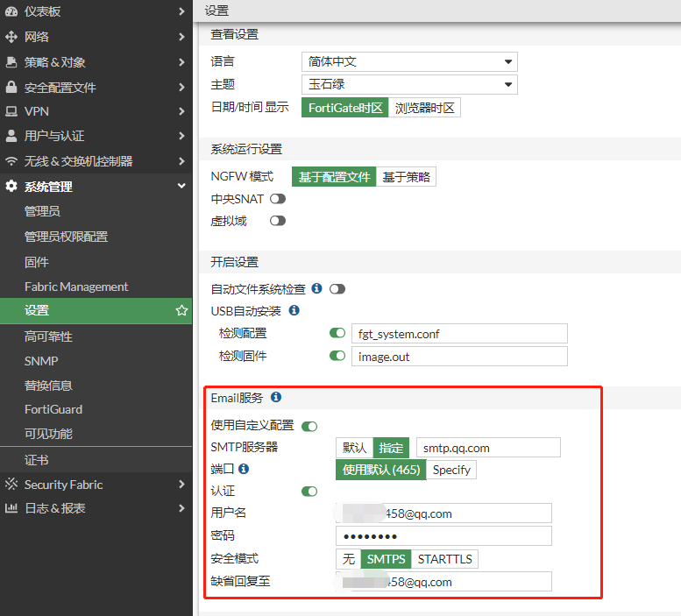Enable the 中央SNAT toggle
The width and height of the screenshot is (681, 616).
pyautogui.click(x=278, y=199)
